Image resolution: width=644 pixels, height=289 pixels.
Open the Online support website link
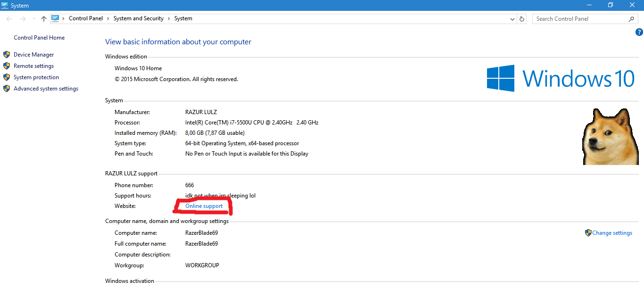coord(204,206)
